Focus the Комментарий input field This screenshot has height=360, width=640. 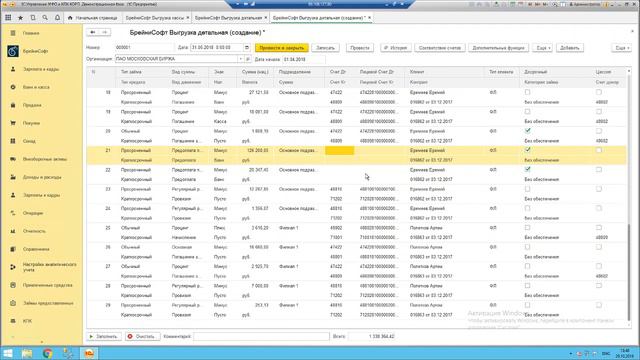[261, 336]
